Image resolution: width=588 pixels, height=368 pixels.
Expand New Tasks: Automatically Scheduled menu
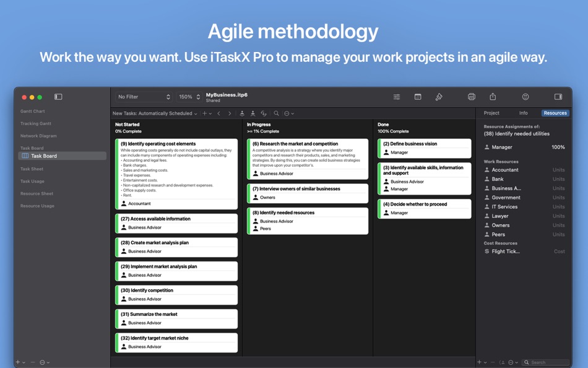pyautogui.click(x=155, y=113)
